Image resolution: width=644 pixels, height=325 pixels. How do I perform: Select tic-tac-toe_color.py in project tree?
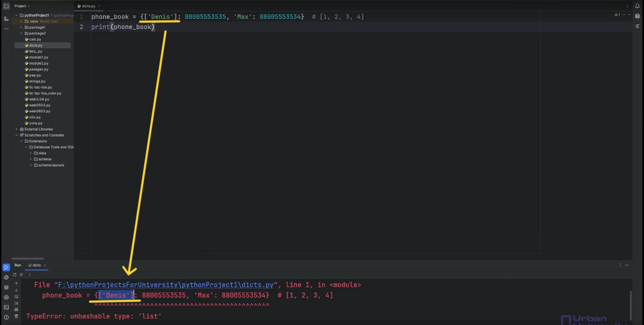pyautogui.click(x=43, y=93)
